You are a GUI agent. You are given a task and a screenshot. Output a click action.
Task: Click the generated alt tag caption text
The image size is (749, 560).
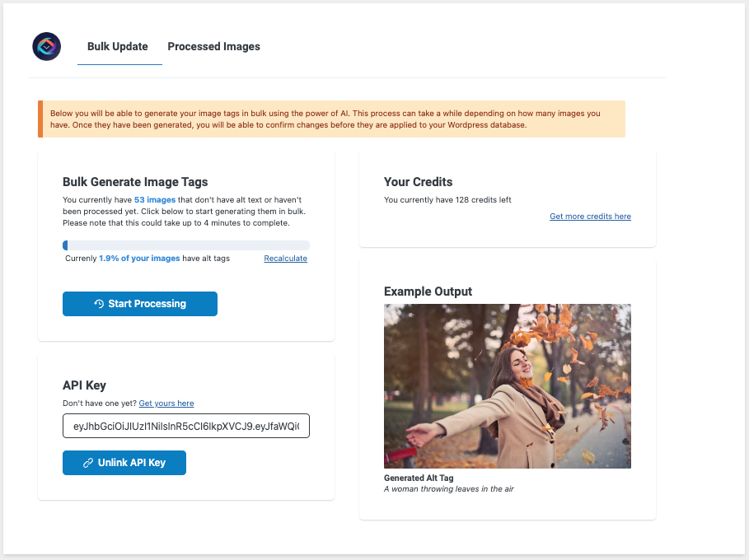pyautogui.click(x=449, y=489)
